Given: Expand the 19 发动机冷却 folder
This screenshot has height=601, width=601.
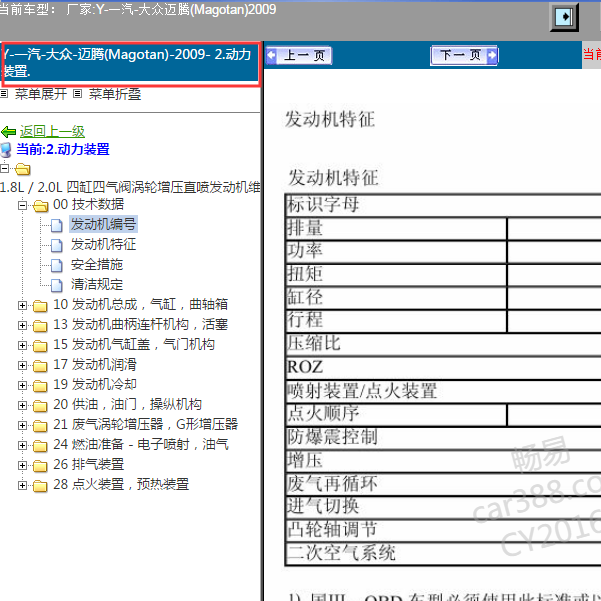Looking at the screenshot, I should click(x=22, y=385).
